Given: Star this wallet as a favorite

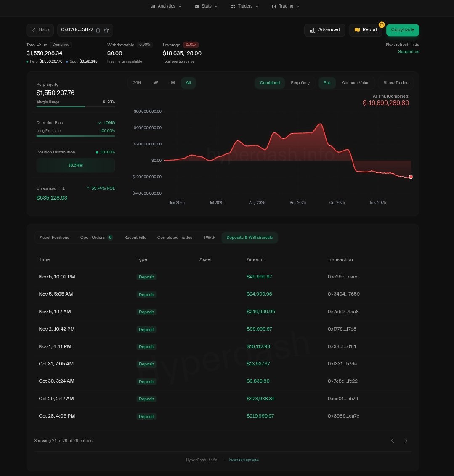Looking at the screenshot, I should [106, 30].
